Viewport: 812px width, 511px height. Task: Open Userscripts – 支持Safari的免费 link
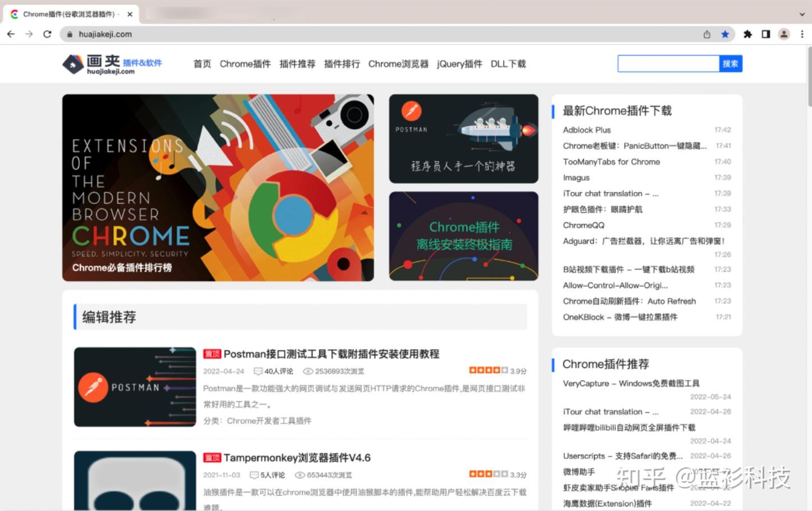623,456
